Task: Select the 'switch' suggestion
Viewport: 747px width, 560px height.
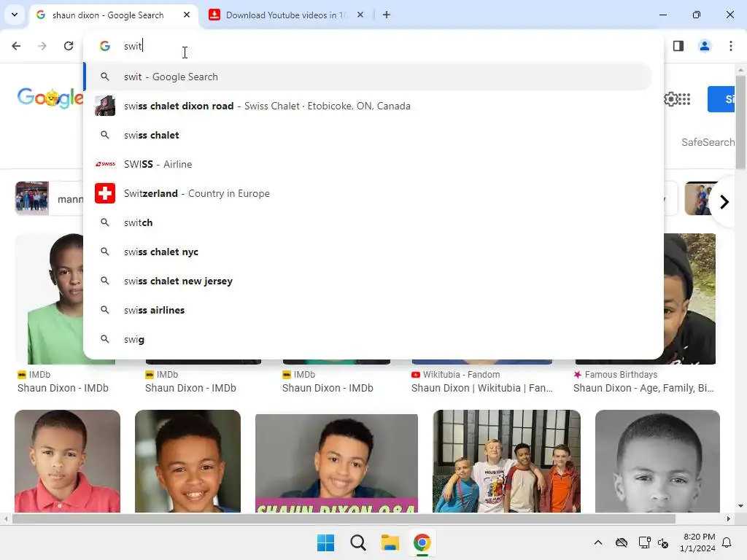Action: (x=368, y=222)
